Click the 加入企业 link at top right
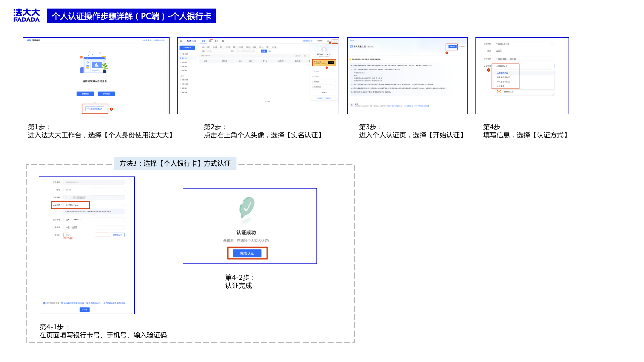Viewport: 644px width, 362px height. [147, 40]
